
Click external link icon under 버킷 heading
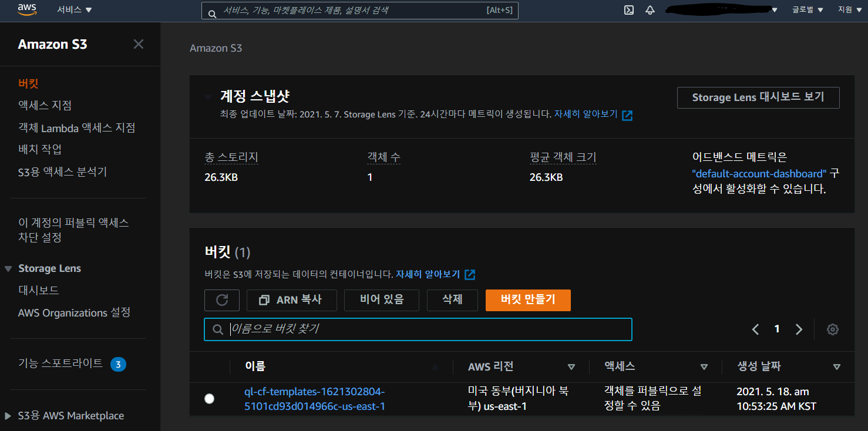pos(470,275)
